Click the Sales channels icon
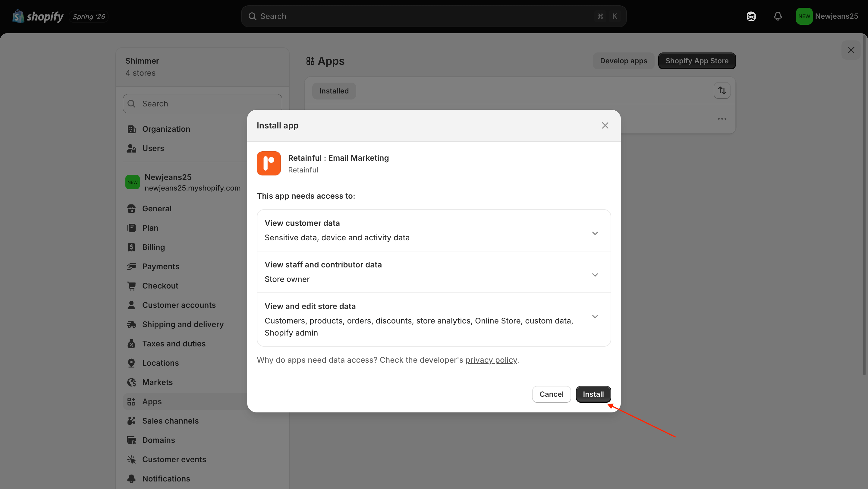Screen dimensions: 868x489 [x=131, y=421]
